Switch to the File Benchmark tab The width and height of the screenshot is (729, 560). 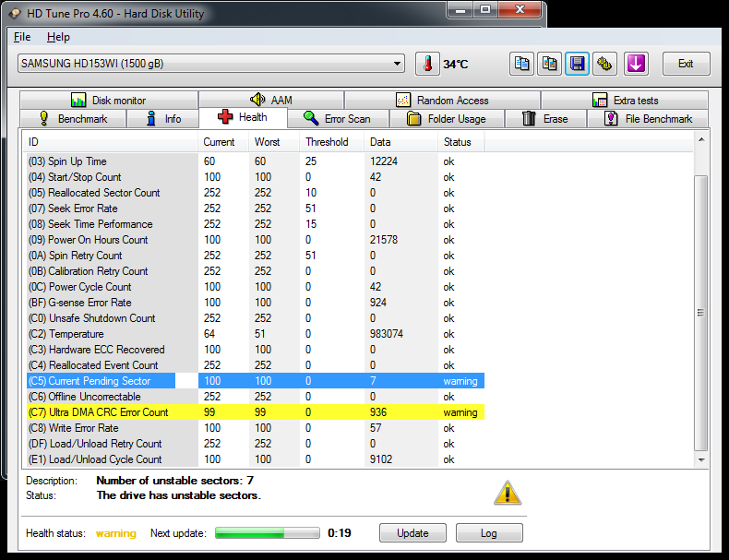click(x=648, y=118)
